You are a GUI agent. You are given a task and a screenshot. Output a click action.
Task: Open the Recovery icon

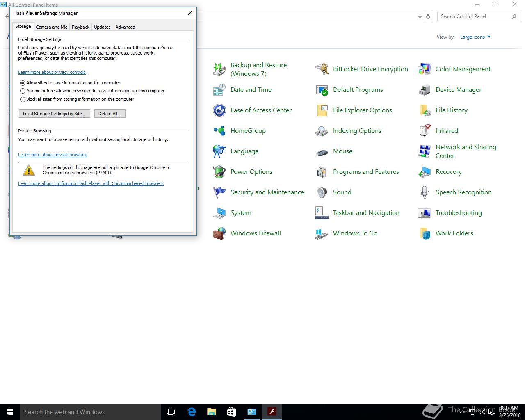pos(425,172)
